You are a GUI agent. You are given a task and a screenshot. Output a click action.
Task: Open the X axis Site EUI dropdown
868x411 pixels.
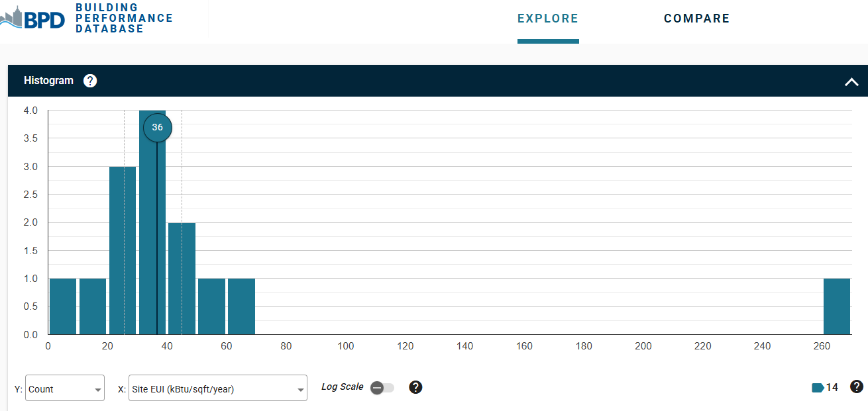click(217, 389)
